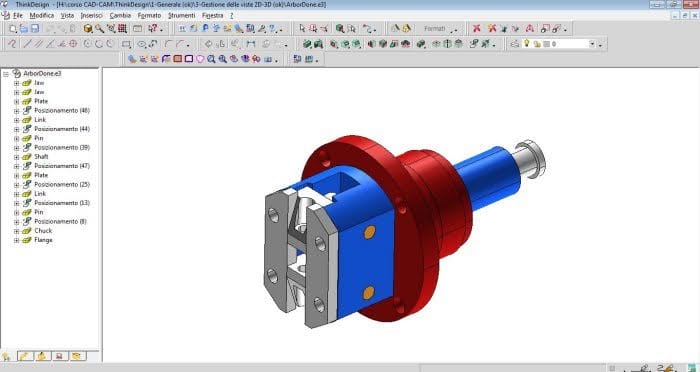Image resolution: width=700 pixels, height=372 pixels.
Task: Select the parallel lines tool
Action: [39, 44]
